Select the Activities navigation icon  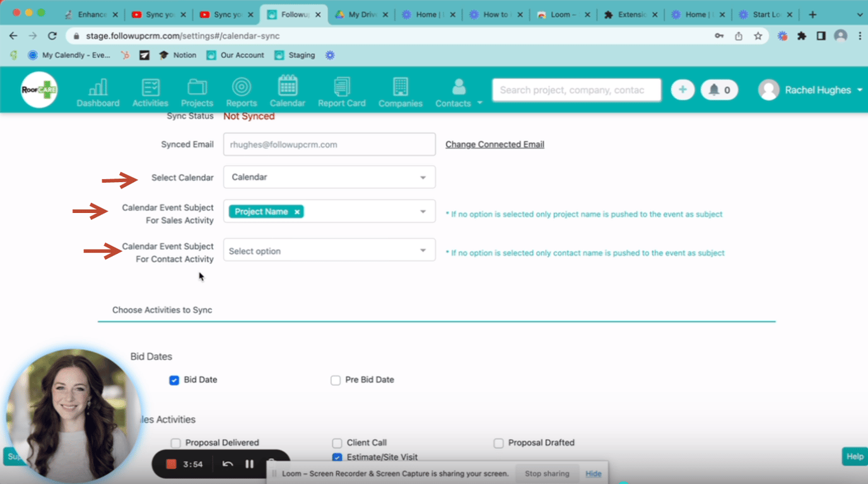click(x=150, y=89)
